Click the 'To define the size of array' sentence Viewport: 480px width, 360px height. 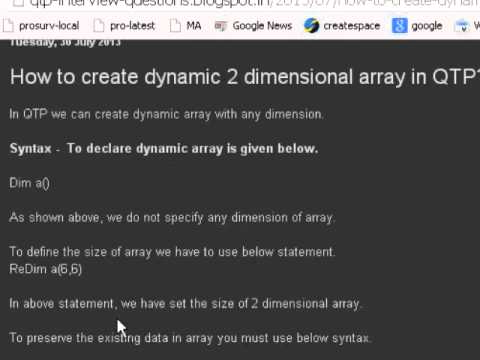[172, 252]
